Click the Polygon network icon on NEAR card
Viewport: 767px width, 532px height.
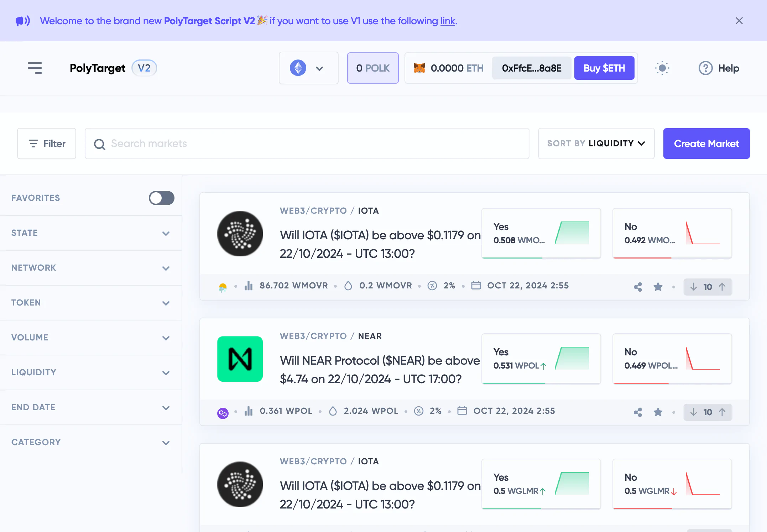point(223,413)
